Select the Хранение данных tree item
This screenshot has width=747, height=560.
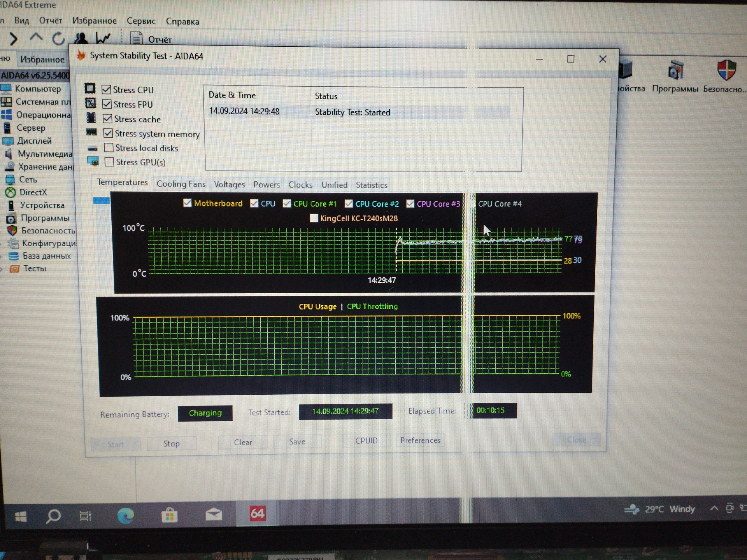coord(39,166)
